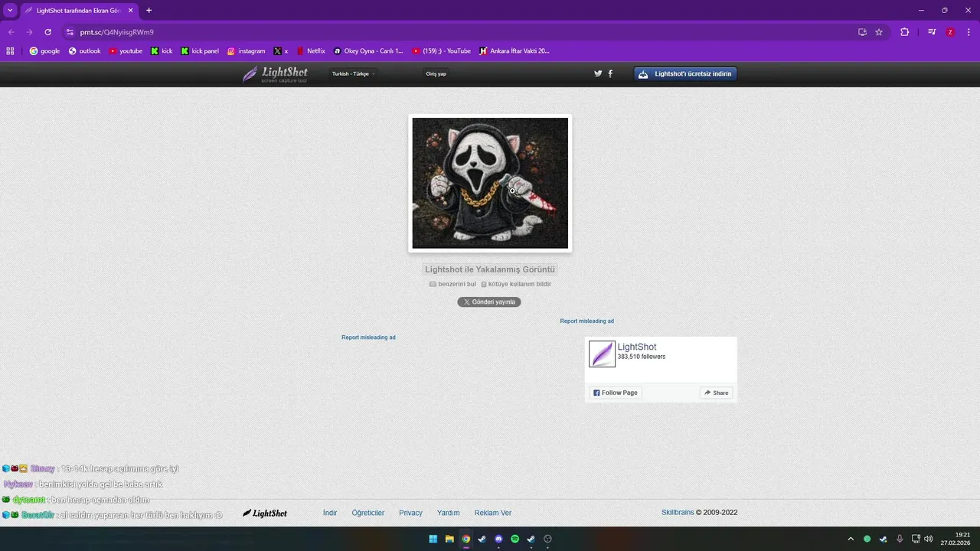Open LightShot Twitter icon in header
Image resolution: width=980 pixels, height=551 pixels.
(x=598, y=74)
